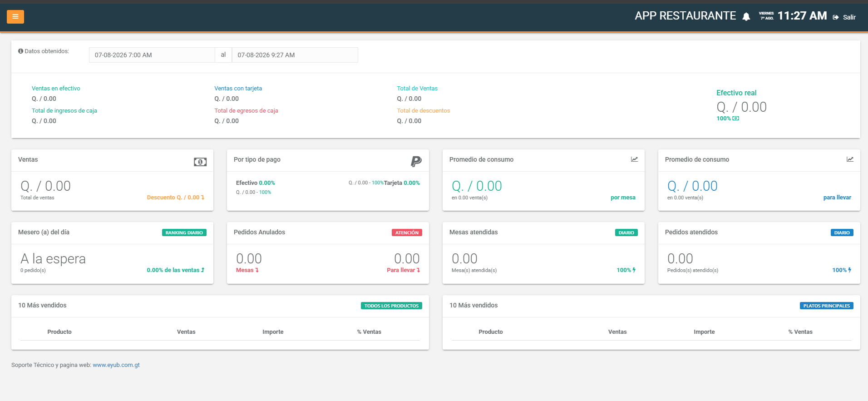This screenshot has height=401, width=868.
Task: Click 'Efectivo real' heading
Action: coord(736,93)
